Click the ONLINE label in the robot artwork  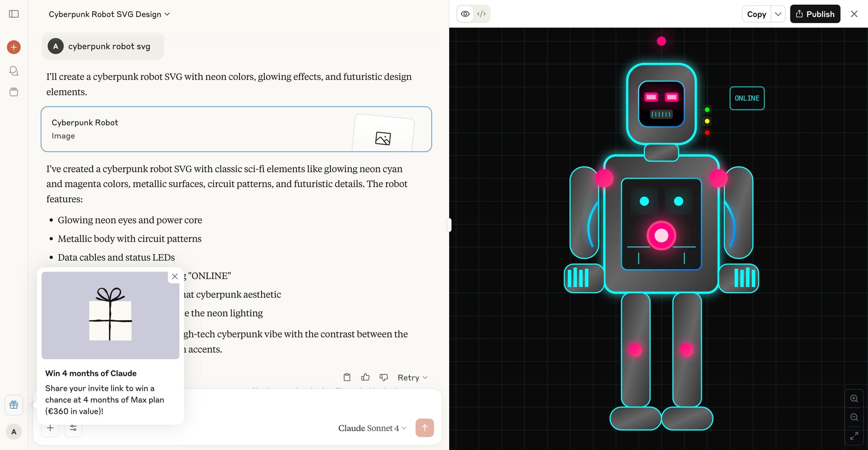coord(747,98)
